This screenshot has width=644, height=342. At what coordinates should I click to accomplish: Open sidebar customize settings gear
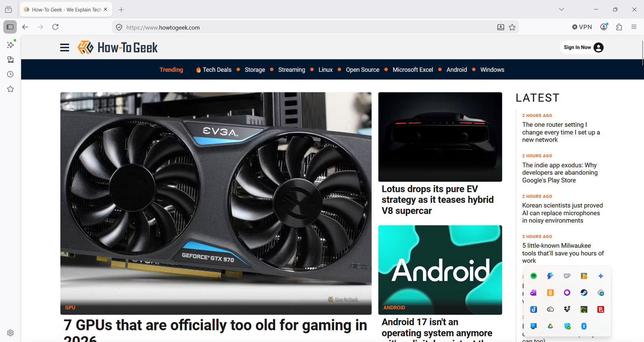tap(11, 333)
